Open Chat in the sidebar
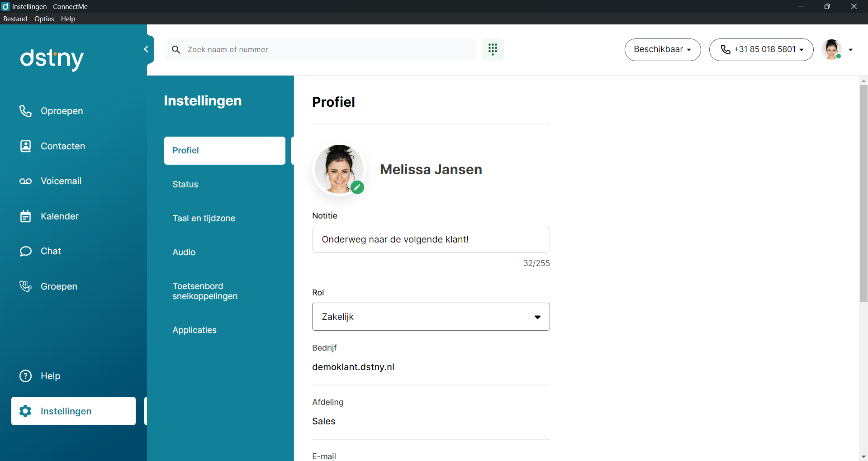 point(51,252)
